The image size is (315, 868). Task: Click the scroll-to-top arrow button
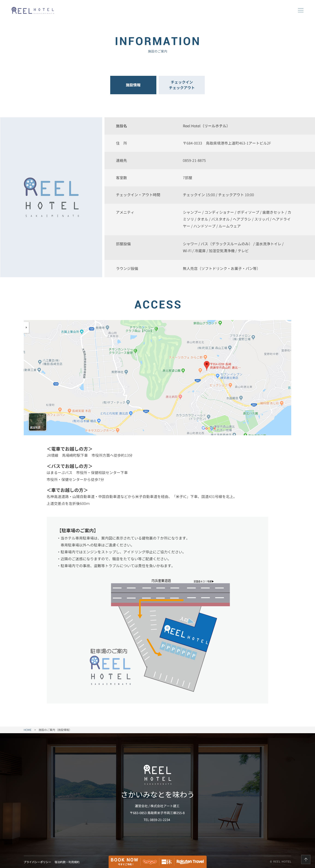(x=306, y=859)
